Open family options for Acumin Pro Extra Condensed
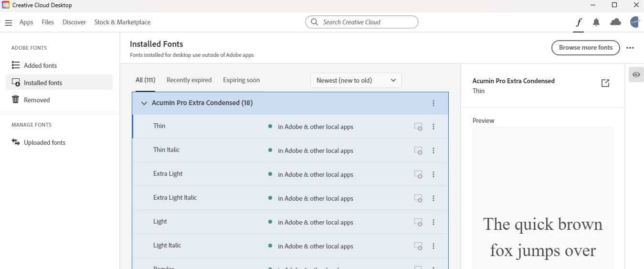Viewport: 644px width, 269px height. [x=433, y=103]
